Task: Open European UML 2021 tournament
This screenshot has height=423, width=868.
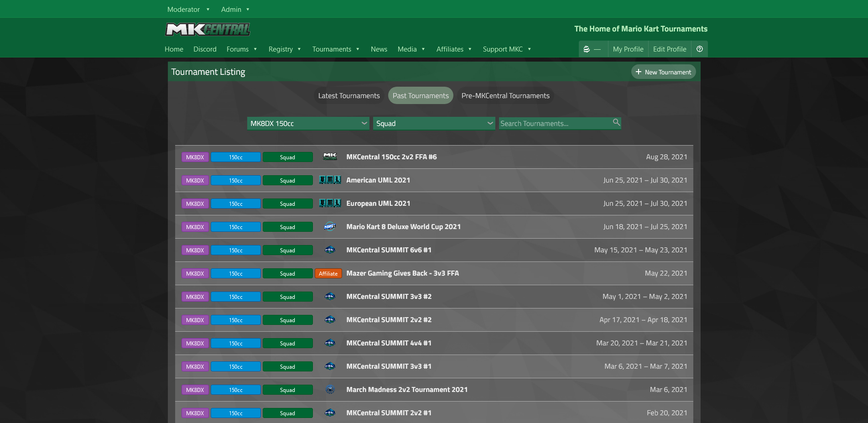Action: 378,204
